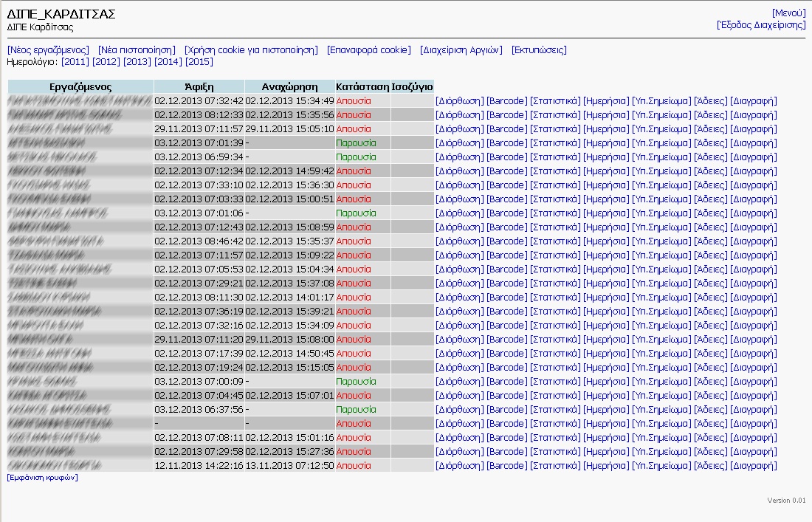Click [Εμφάνιση κρυφών] to show hidden
Screen dimensions: 812x522
point(42,478)
